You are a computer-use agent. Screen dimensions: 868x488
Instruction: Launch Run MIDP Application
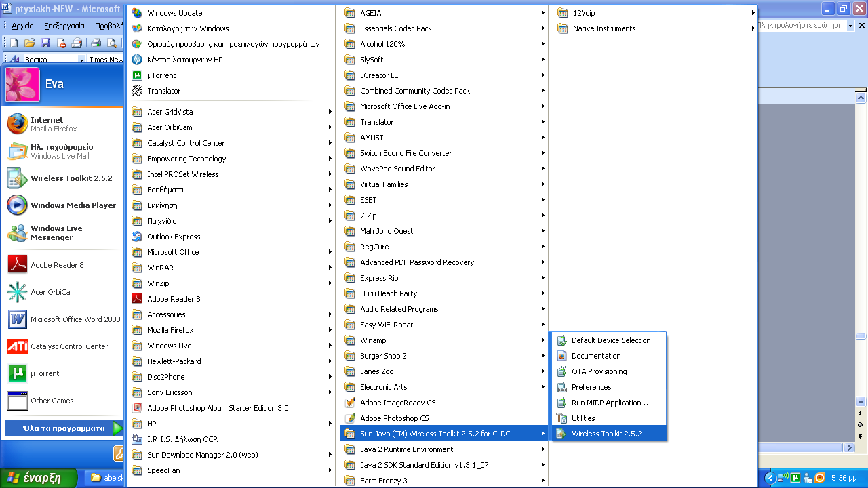609,403
